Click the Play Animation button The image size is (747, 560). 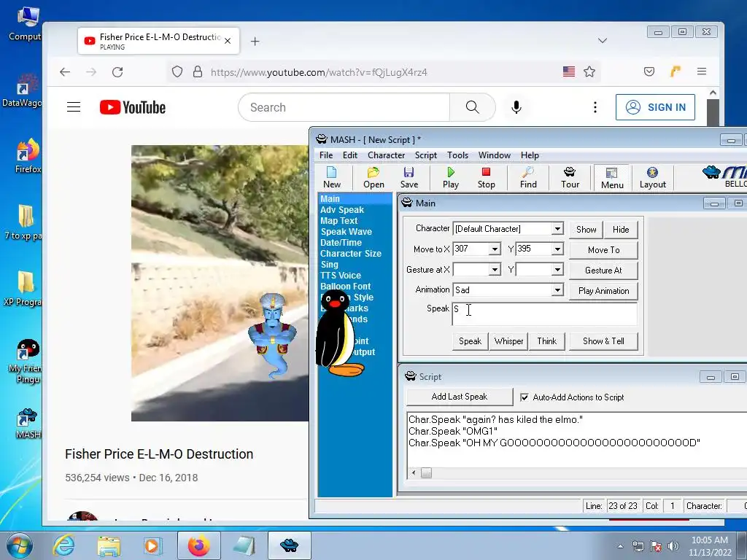click(x=603, y=291)
